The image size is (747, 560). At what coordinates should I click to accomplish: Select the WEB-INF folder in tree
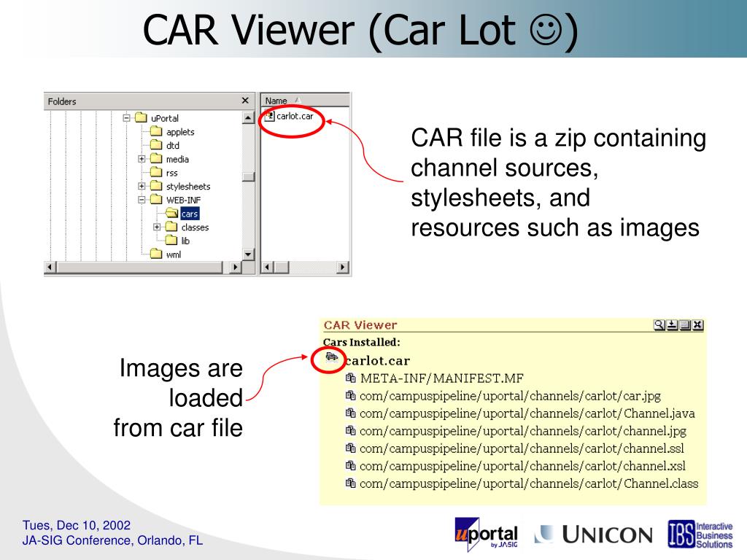[x=183, y=200]
